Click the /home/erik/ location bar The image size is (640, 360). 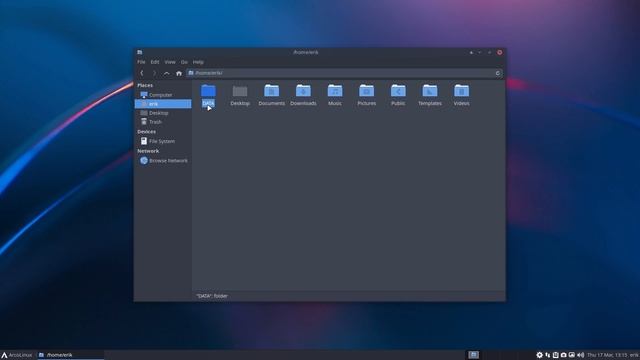[x=345, y=73]
